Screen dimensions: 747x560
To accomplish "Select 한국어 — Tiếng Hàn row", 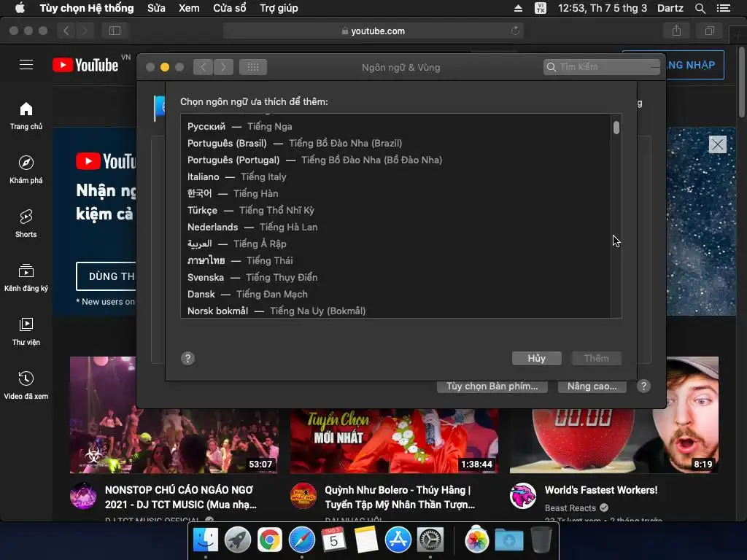I will pos(395,193).
